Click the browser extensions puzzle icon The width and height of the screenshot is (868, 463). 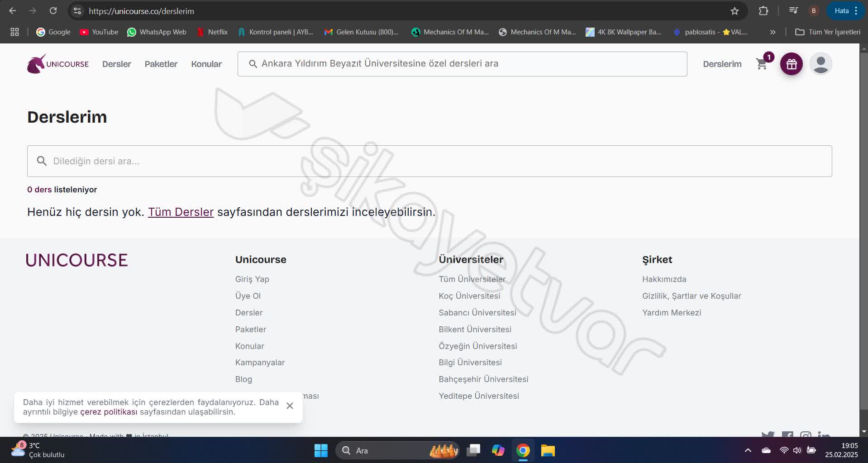click(x=764, y=10)
